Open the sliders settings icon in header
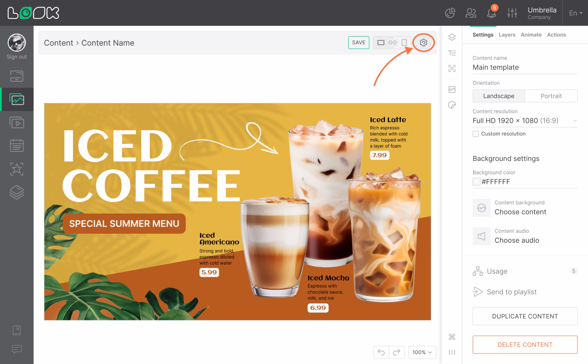The height and width of the screenshot is (364, 588). [512, 13]
